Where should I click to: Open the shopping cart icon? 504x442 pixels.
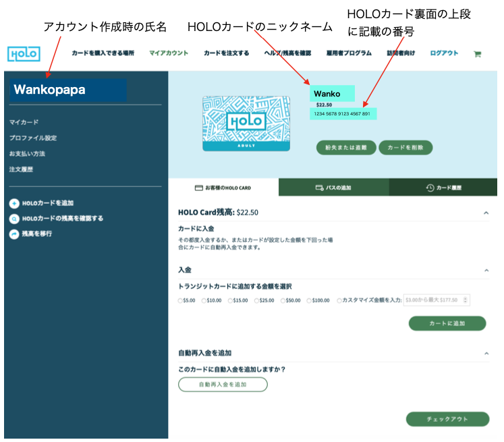[x=477, y=54]
